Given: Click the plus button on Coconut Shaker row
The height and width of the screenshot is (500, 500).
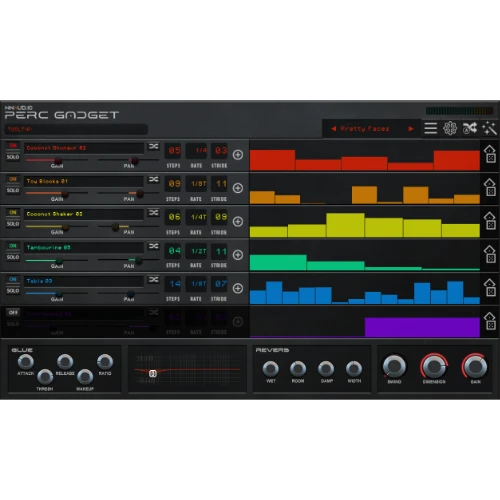Looking at the screenshot, I should [x=238, y=221].
